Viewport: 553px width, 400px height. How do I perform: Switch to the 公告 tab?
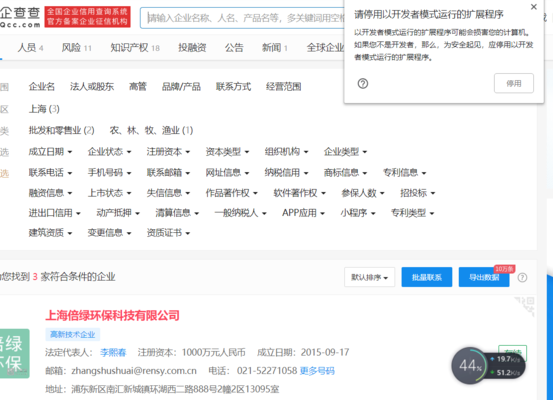pos(234,48)
